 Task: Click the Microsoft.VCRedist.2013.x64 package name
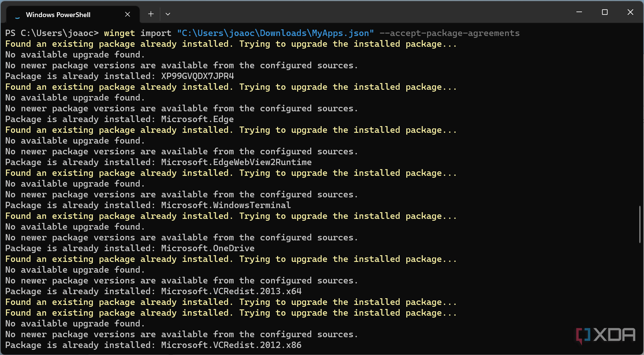[231, 291]
